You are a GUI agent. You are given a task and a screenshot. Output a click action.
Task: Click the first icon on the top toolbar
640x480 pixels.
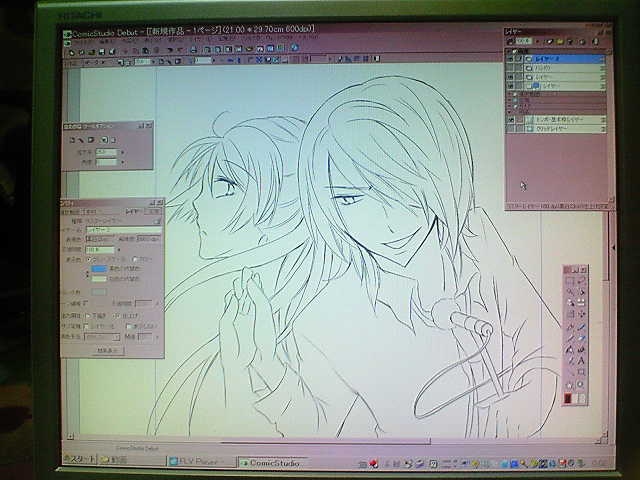tap(71, 52)
